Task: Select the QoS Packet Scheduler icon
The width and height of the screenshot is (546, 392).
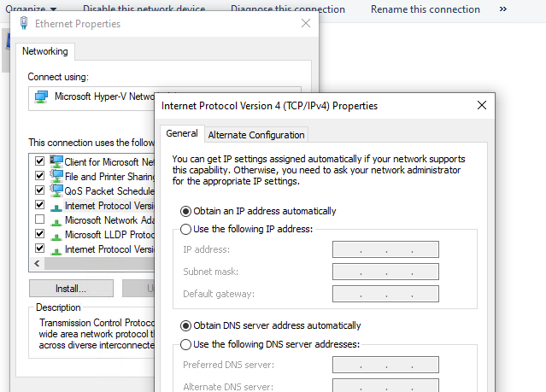Action: [56, 190]
